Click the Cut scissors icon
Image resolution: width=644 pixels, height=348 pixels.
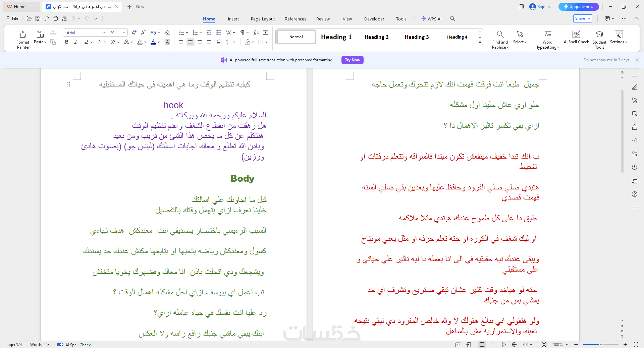[53, 33]
